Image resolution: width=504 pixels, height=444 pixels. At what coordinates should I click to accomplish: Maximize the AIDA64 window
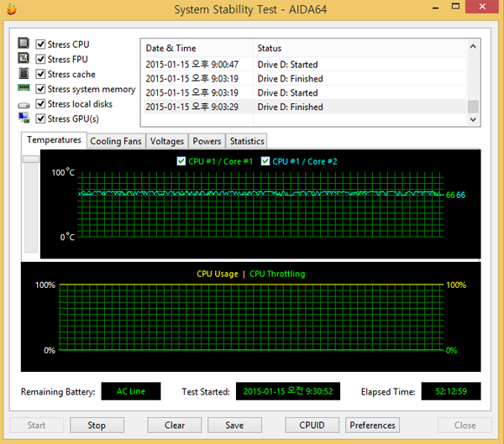pyautogui.click(x=455, y=7)
